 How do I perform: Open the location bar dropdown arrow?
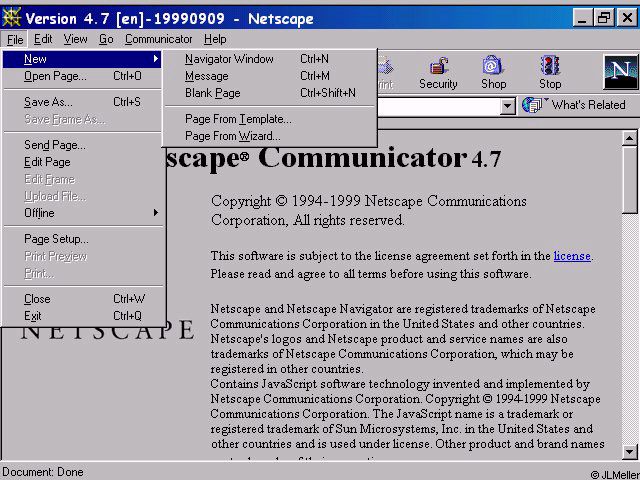click(507, 106)
